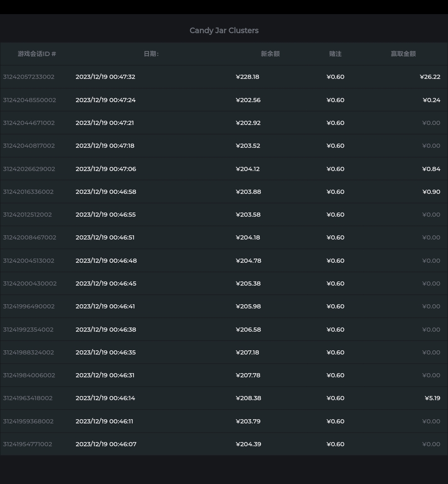Select the new balance ¥202.56
This screenshot has width=448, height=484.
tap(248, 100)
